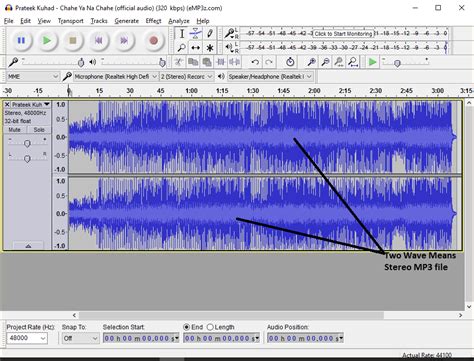The image size is (474, 361).
Task: Click the track gain slider knob
Action: coord(27,143)
